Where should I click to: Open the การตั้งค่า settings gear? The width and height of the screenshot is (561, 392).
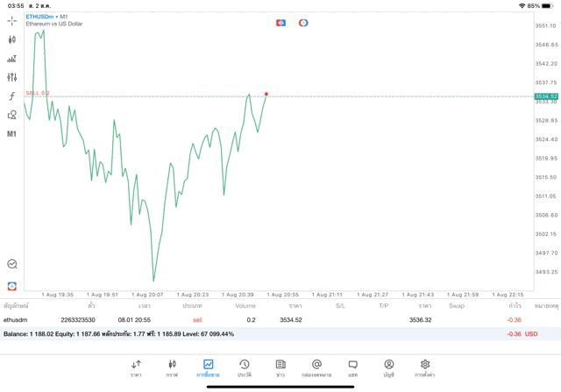[425, 367]
